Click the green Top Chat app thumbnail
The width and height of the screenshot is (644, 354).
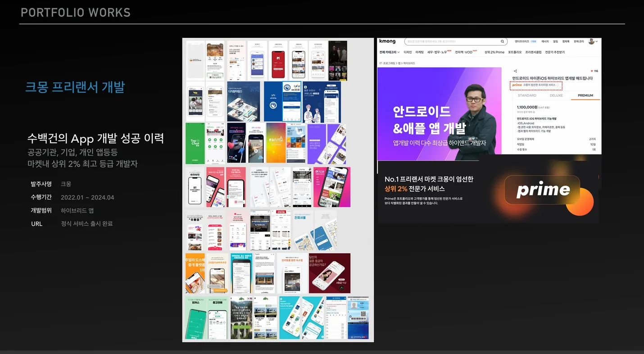tap(195, 143)
